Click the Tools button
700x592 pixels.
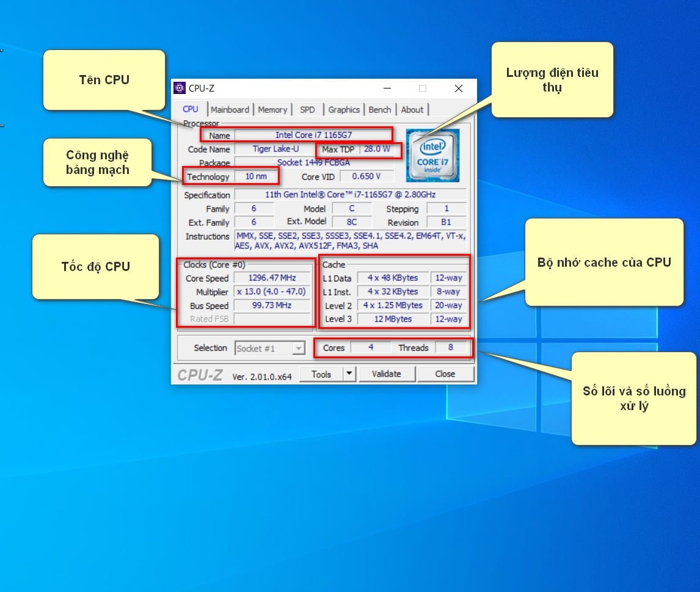tap(321, 374)
